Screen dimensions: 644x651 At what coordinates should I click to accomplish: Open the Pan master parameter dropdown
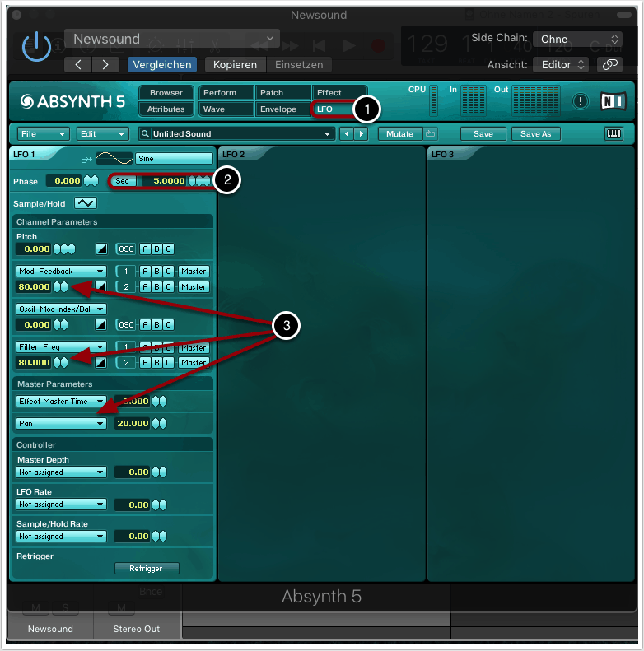61,424
